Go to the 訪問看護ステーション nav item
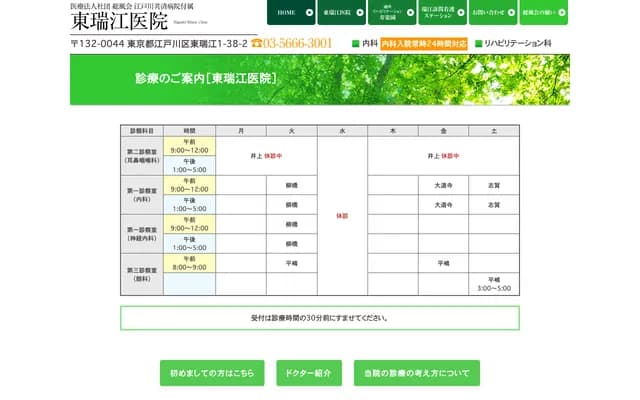Screen dimensions: 640x400 [441, 13]
